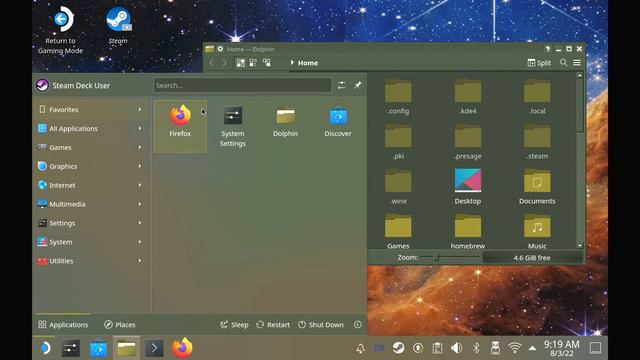The height and width of the screenshot is (360, 640).
Task: Open the Steam tray icon
Action: point(398,348)
